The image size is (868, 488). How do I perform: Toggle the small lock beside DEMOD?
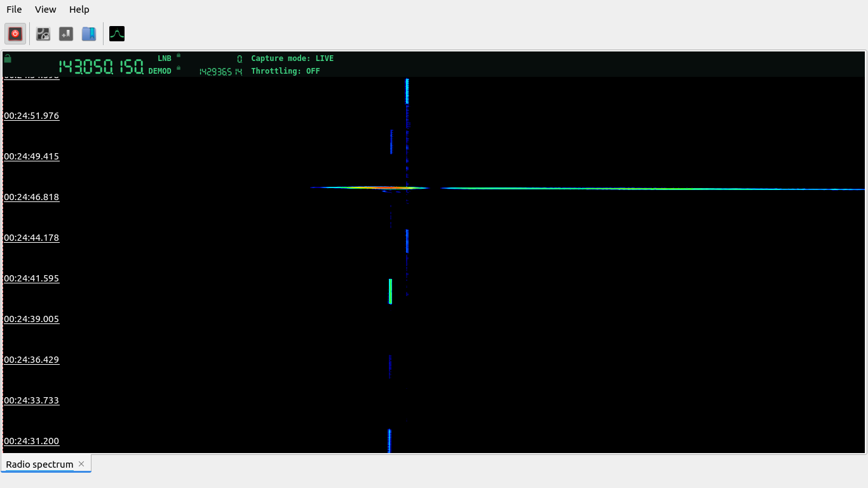pyautogui.click(x=179, y=68)
